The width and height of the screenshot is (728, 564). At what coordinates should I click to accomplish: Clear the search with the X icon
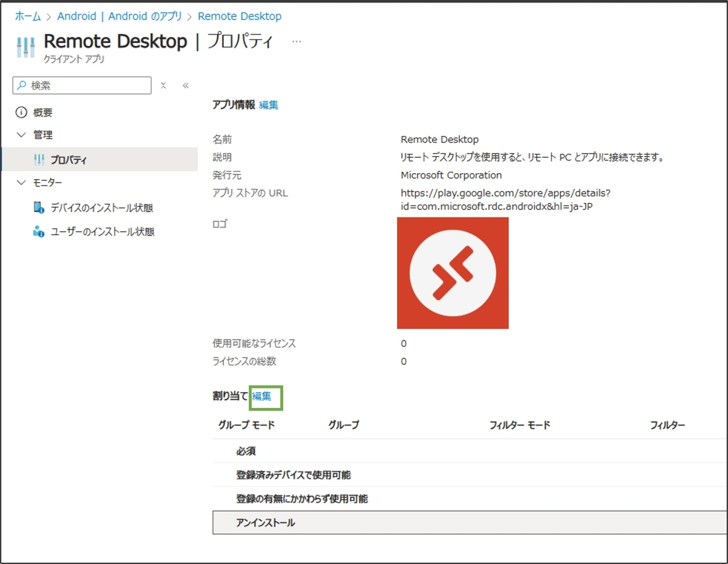[x=163, y=86]
